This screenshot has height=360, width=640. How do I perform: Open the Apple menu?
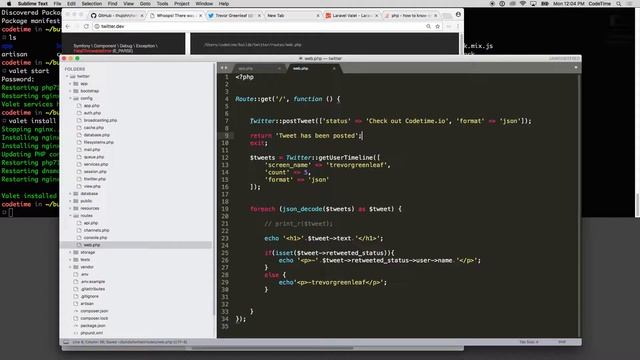[9, 4]
